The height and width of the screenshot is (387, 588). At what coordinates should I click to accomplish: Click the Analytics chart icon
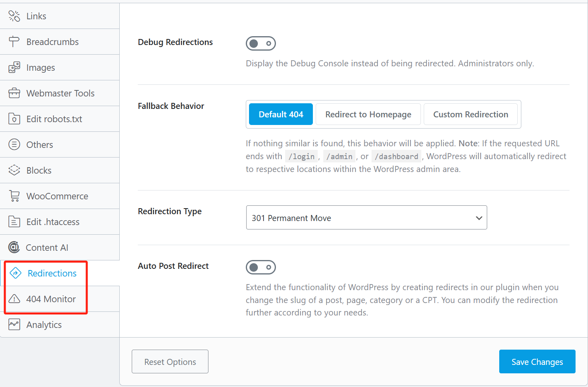[x=14, y=324]
